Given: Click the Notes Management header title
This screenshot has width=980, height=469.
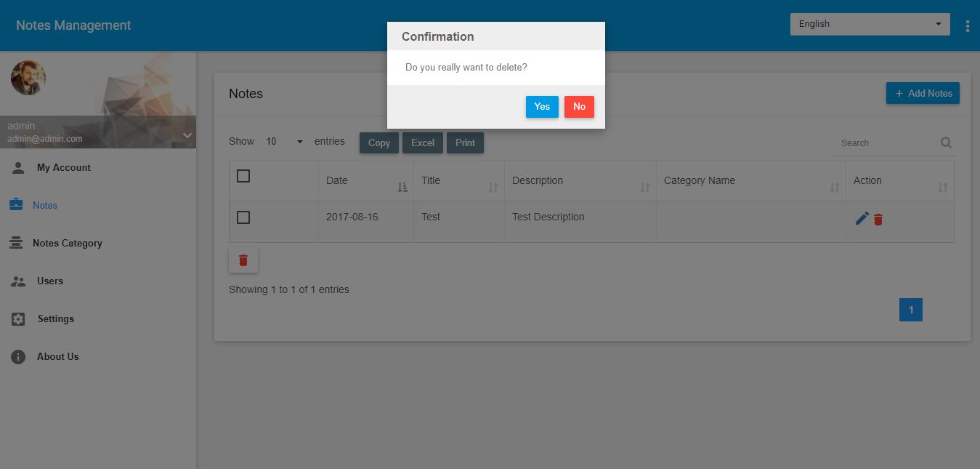Looking at the screenshot, I should [x=73, y=25].
